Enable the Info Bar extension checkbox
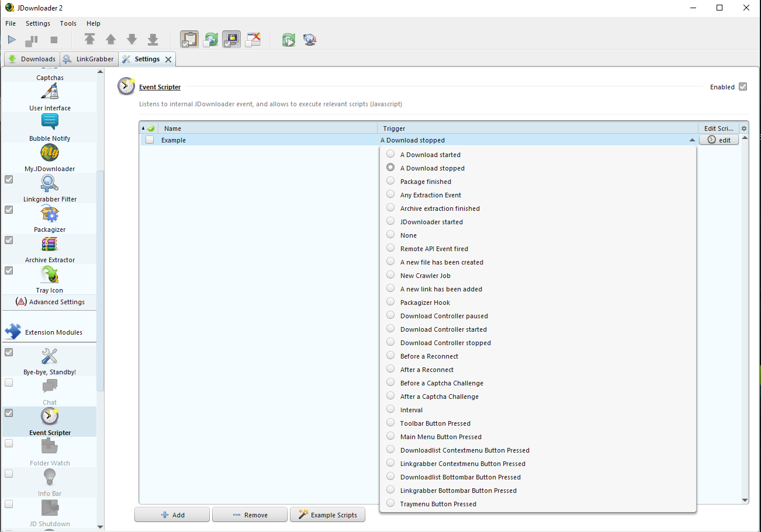761x532 pixels. click(9, 474)
